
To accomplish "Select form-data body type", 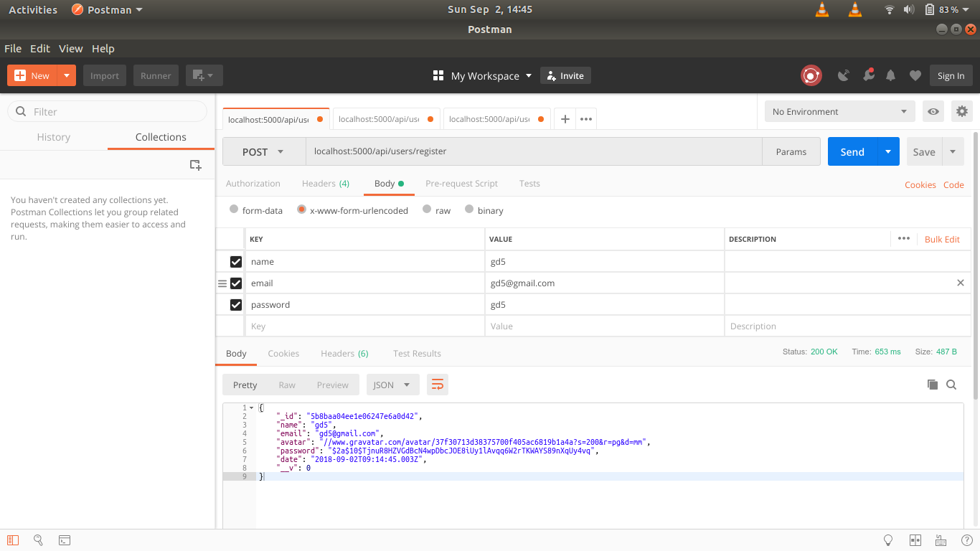I will 234,209.
